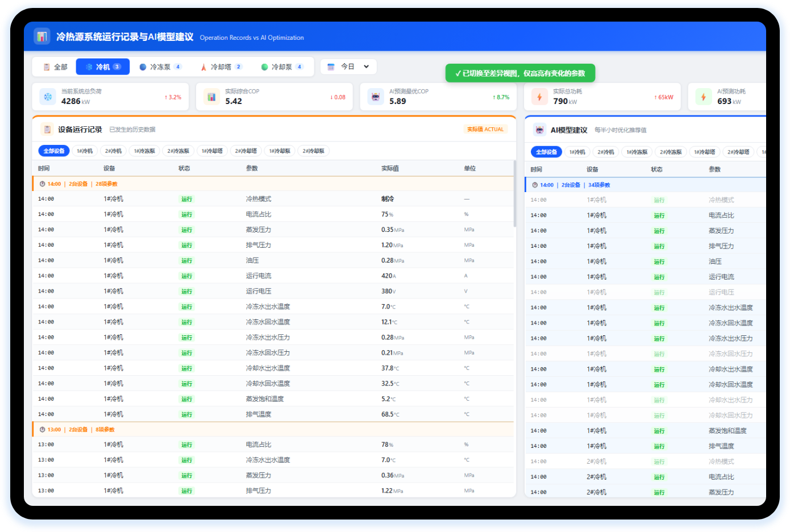Filter AI模型建议 by 1#冷机 chip
This screenshot has height=532, width=790.
[x=577, y=152]
